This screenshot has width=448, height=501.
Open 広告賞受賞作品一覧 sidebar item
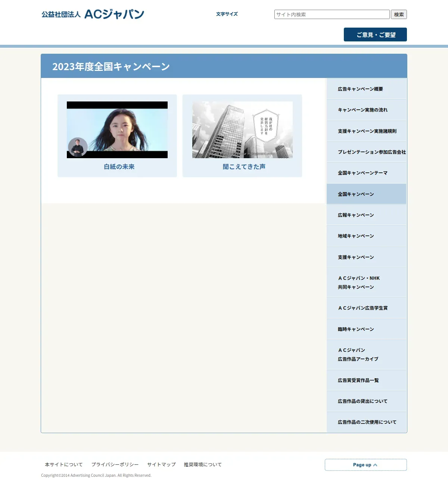coord(367,380)
